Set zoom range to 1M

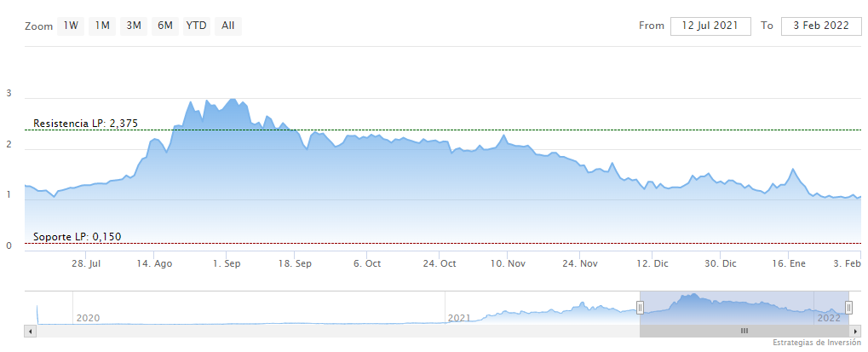point(102,26)
